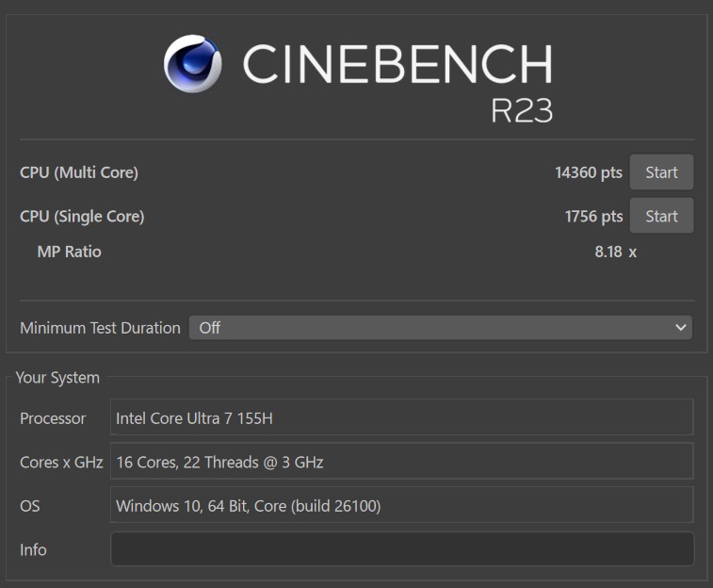The width and height of the screenshot is (713, 588).
Task: Click the OS field showing Windows 10
Action: (x=402, y=505)
